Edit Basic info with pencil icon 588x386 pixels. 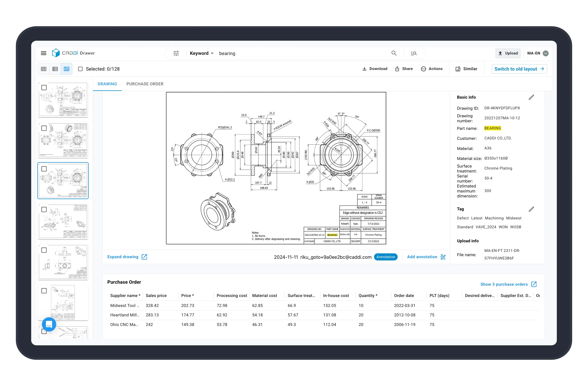531,97
